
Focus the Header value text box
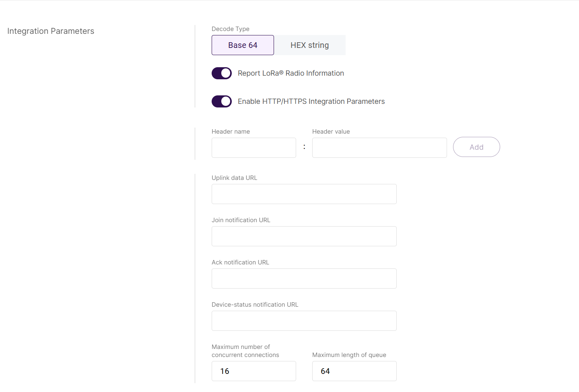point(379,148)
